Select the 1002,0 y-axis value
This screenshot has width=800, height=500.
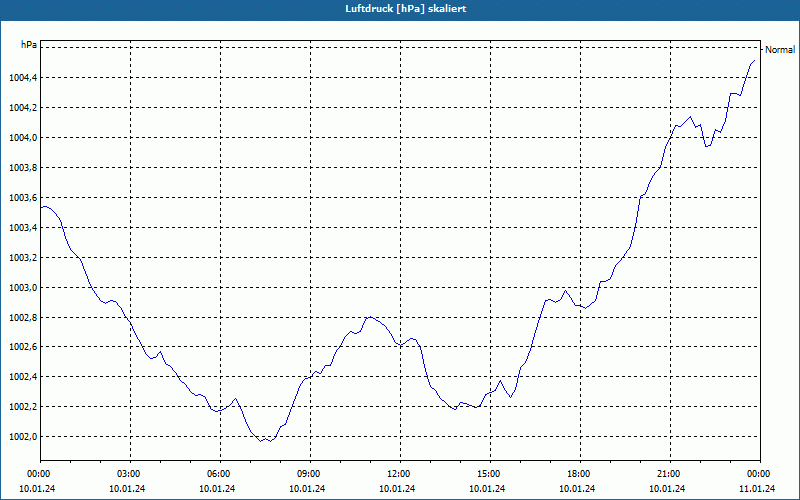pos(22,437)
